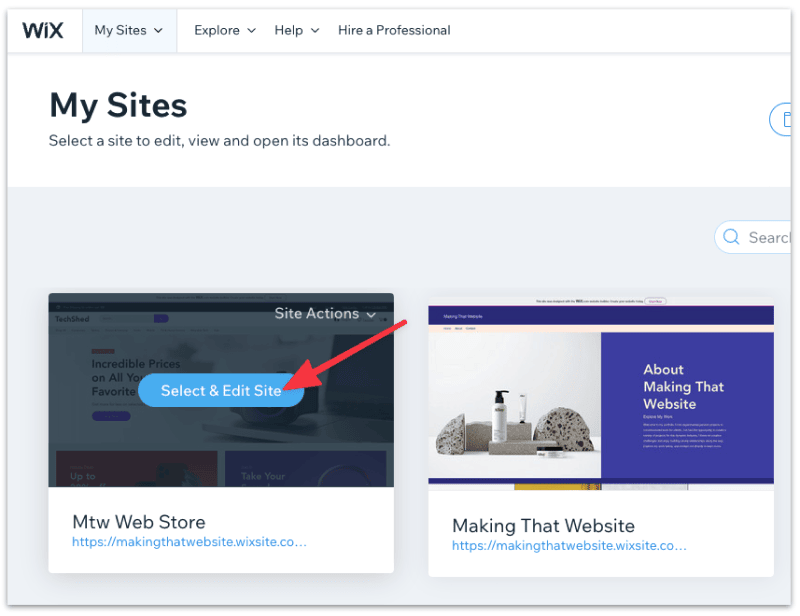Open the Help dropdown chevron
Screen dimensions: 800x616
[315, 30]
